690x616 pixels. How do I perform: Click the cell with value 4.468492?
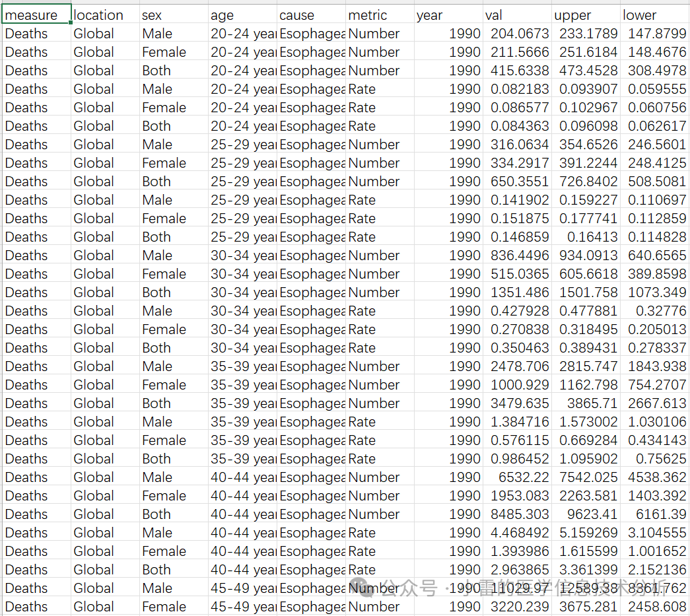(517, 532)
